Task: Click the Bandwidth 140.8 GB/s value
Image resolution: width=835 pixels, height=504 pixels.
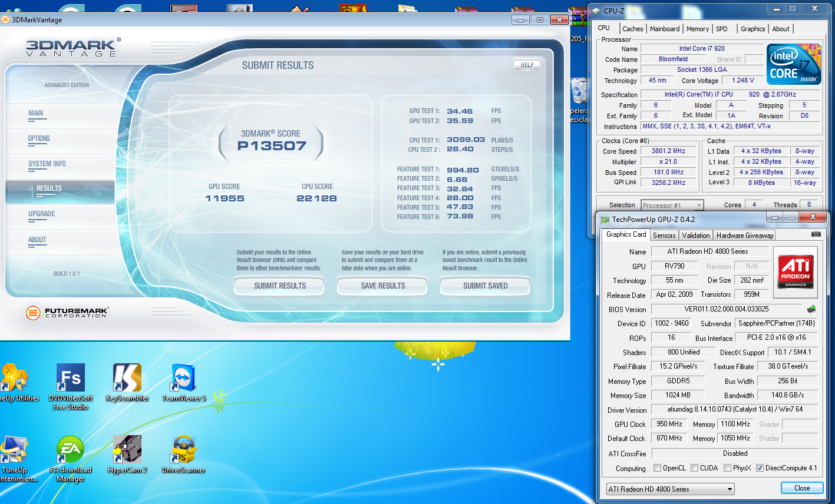Action: pyautogui.click(x=787, y=395)
